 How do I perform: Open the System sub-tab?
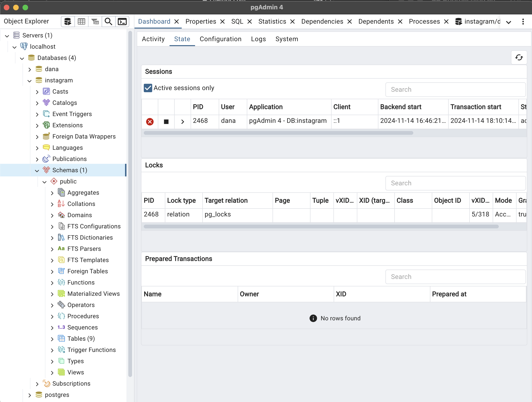tap(286, 39)
